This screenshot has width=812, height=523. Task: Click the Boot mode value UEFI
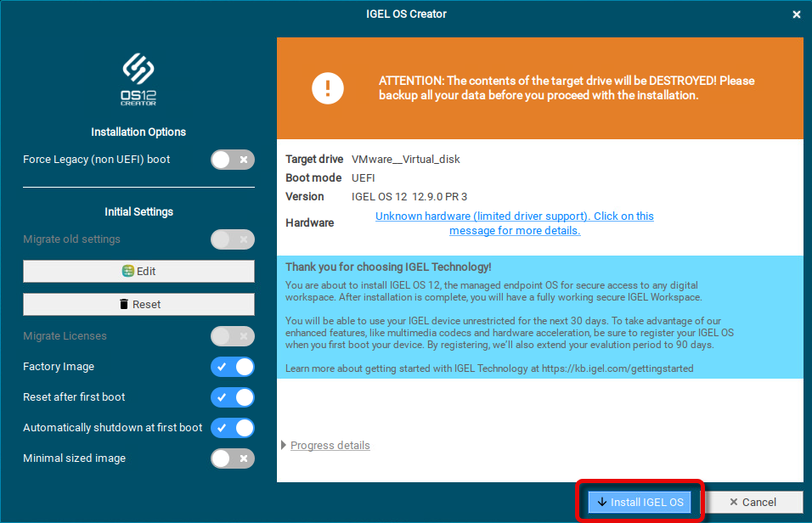click(363, 178)
